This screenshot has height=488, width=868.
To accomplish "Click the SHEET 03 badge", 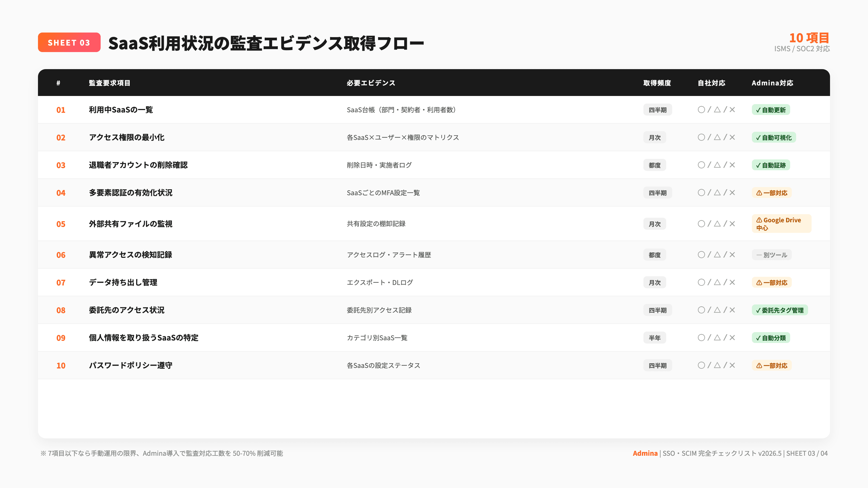I will point(69,43).
